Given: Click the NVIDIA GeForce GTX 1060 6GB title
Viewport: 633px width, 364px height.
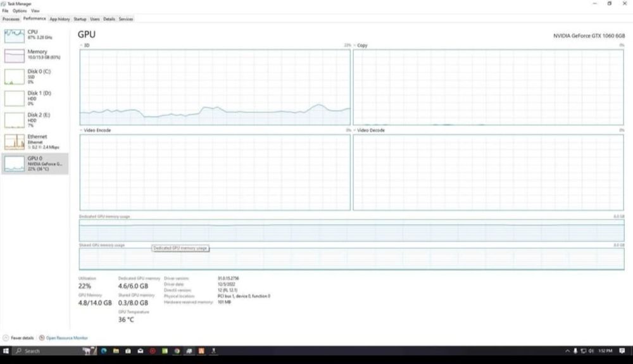Looking at the screenshot, I should coord(589,36).
